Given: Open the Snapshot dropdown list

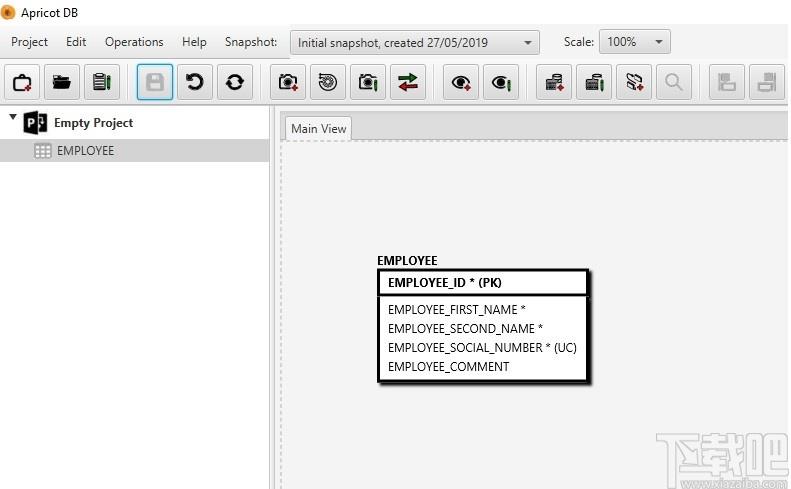Looking at the screenshot, I should (415, 42).
